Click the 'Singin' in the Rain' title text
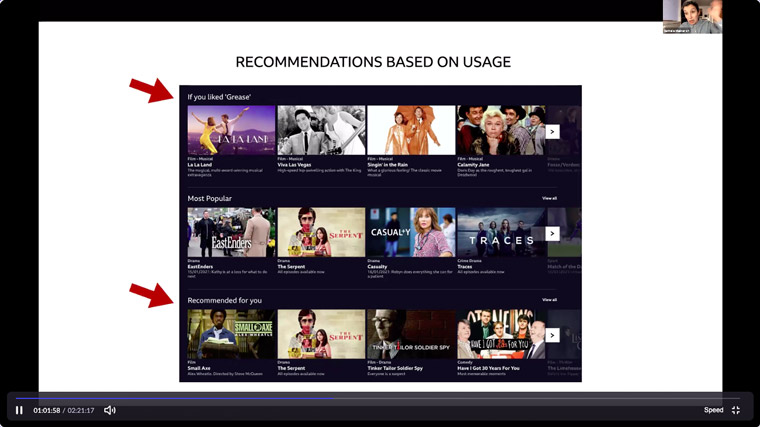This screenshot has height=427, width=760. coord(388,165)
